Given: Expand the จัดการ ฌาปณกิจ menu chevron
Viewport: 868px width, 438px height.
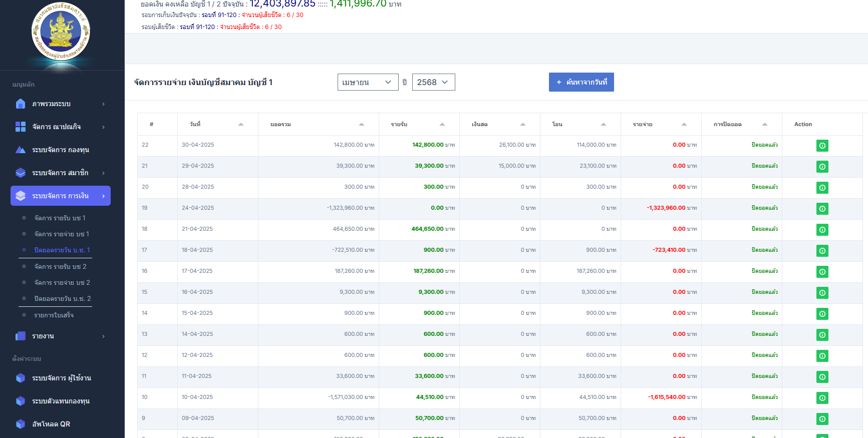Looking at the screenshot, I should pos(103,127).
